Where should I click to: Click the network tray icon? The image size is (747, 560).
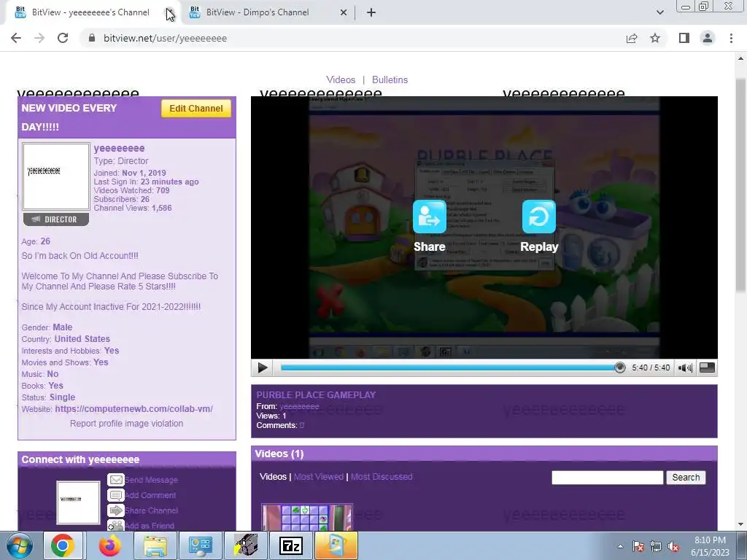[x=656, y=546]
